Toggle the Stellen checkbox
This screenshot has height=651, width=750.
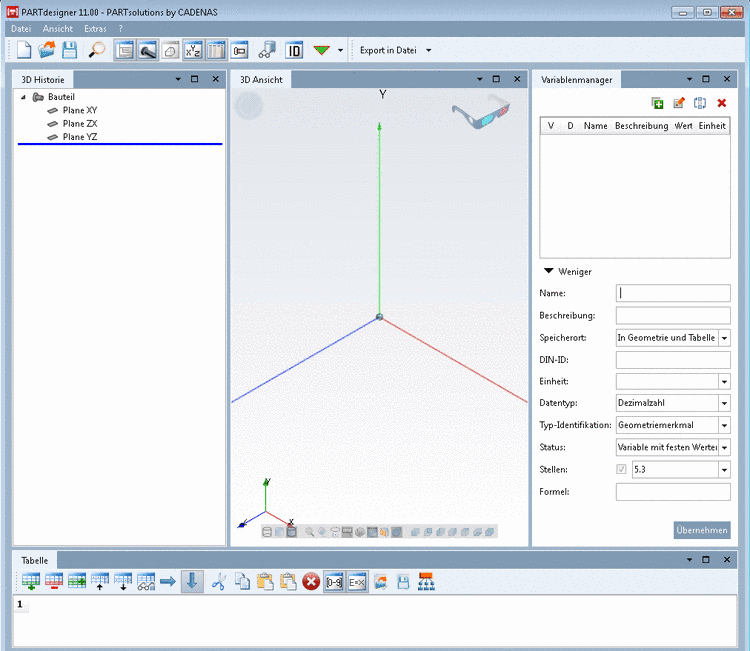(622, 469)
